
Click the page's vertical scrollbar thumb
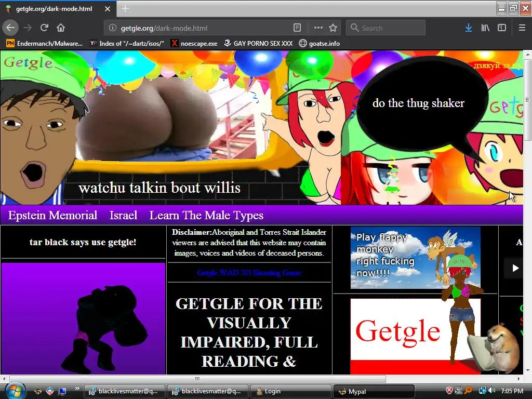528,100
